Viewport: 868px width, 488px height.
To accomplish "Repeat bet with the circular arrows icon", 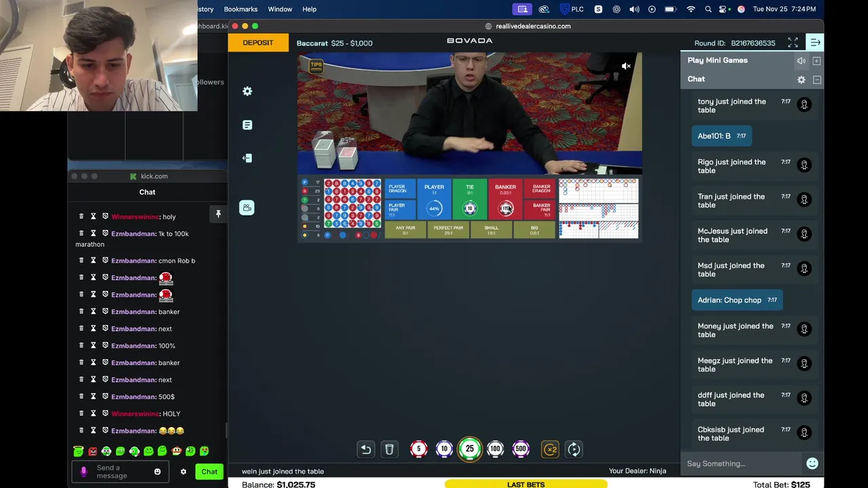I will point(574,449).
